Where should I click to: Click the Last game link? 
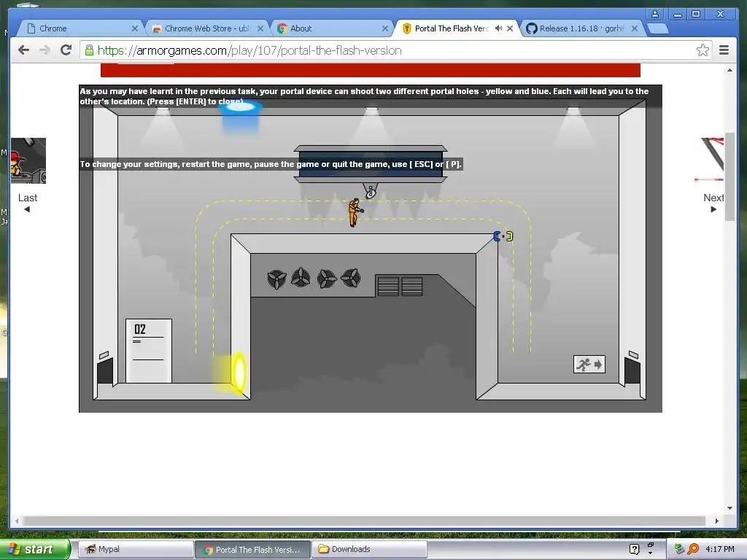click(x=28, y=203)
